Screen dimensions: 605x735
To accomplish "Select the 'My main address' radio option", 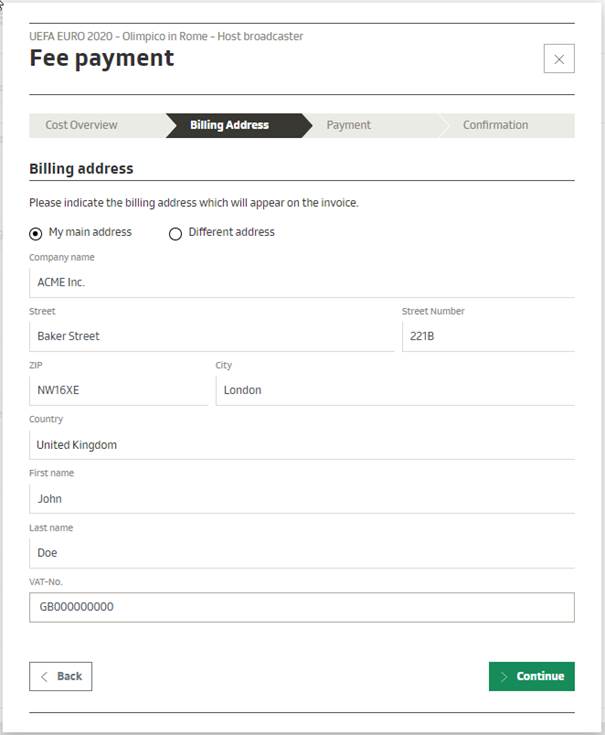I will 36,233.
